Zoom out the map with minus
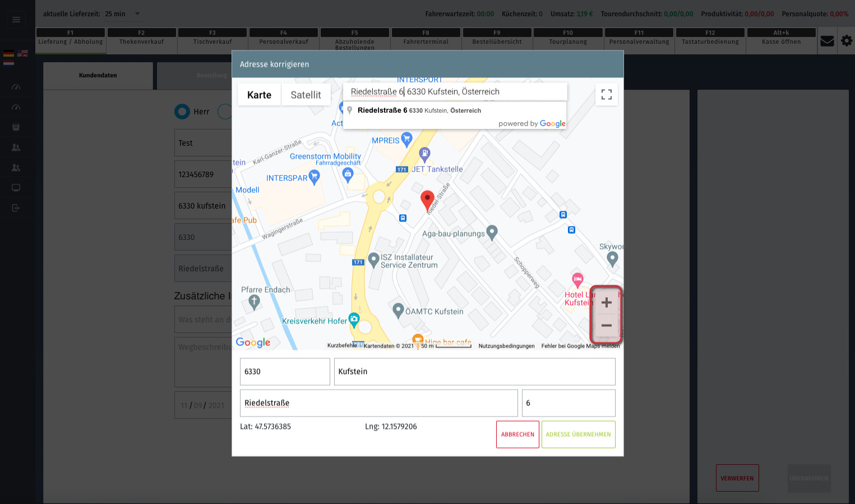The image size is (855, 504). 606,326
